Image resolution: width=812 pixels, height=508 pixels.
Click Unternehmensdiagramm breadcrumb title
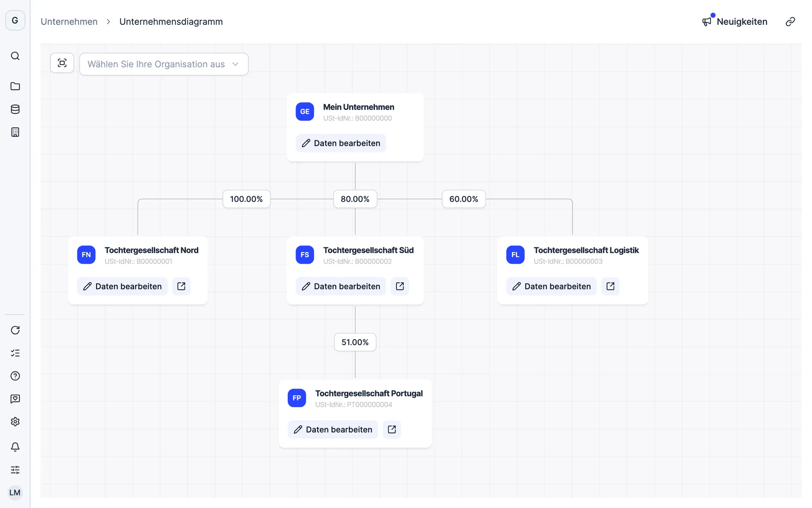(171, 22)
